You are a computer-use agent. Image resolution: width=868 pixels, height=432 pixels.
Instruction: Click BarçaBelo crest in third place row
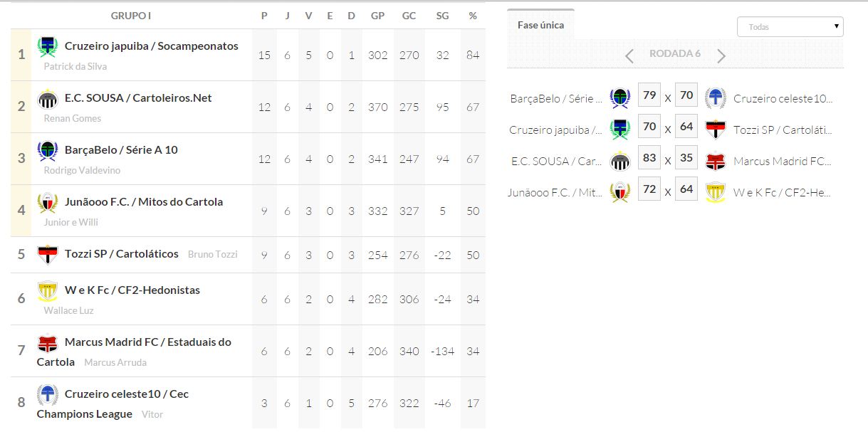pyautogui.click(x=48, y=151)
